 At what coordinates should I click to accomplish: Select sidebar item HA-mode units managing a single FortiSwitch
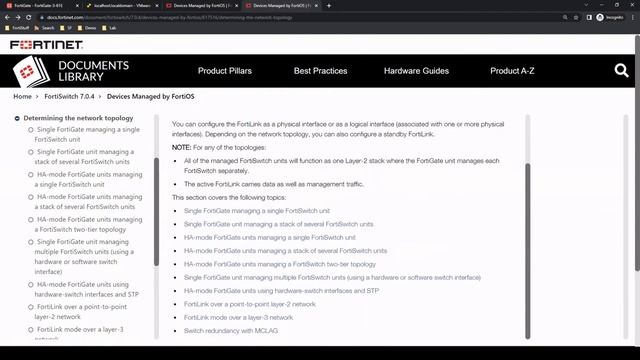point(88,179)
